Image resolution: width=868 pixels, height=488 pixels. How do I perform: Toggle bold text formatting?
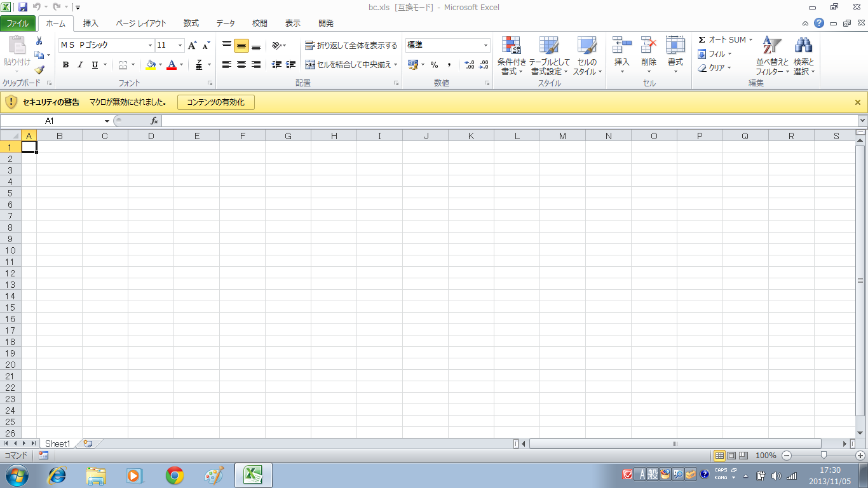[x=65, y=65]
